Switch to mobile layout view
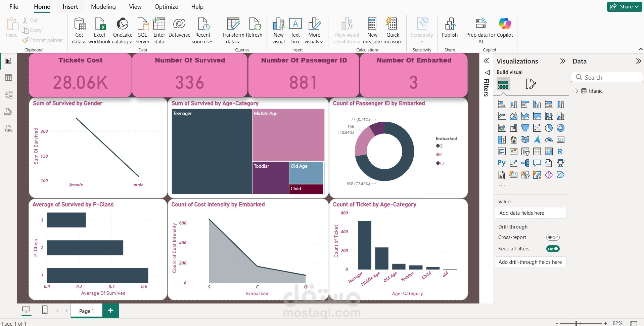The height and width of the screenshot is (326, 644). click(45, 310)
